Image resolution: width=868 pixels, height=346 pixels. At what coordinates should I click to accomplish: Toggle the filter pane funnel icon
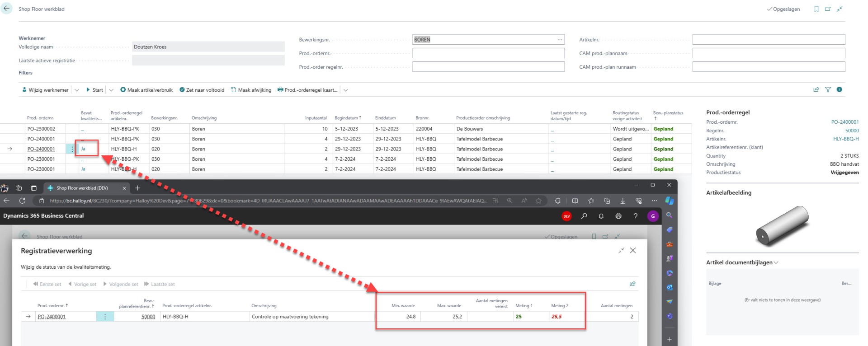(828, 89)
